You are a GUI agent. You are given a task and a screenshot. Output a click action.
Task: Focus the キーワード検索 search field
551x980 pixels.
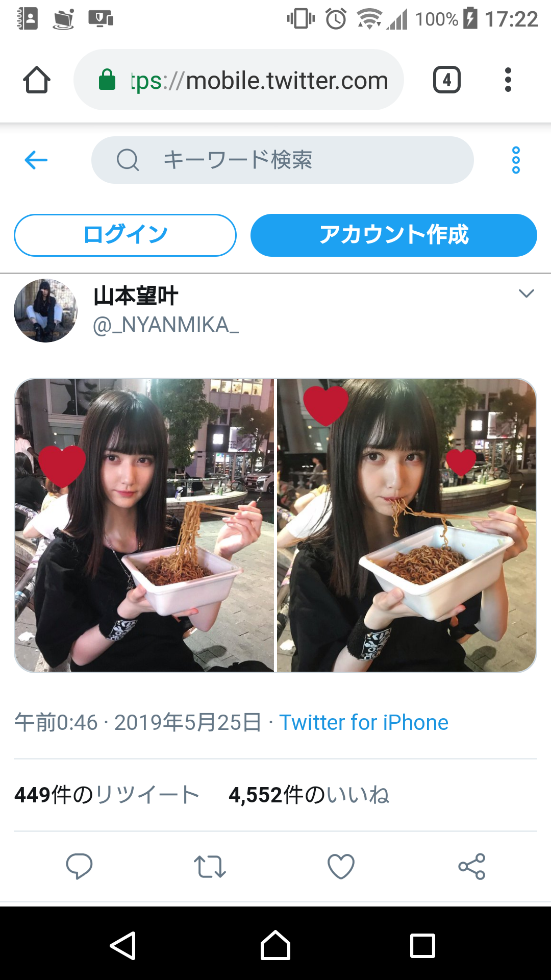[283, 160]
